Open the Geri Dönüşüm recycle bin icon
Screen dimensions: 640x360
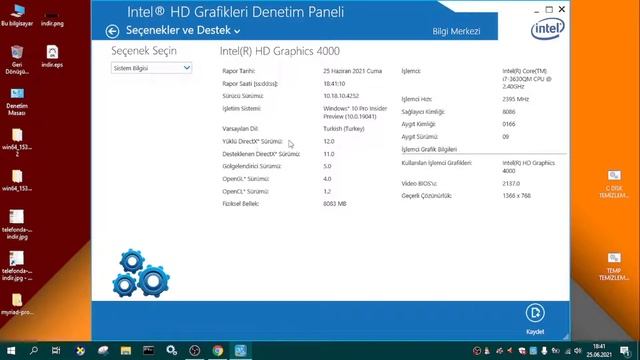(x=17, y=60)
